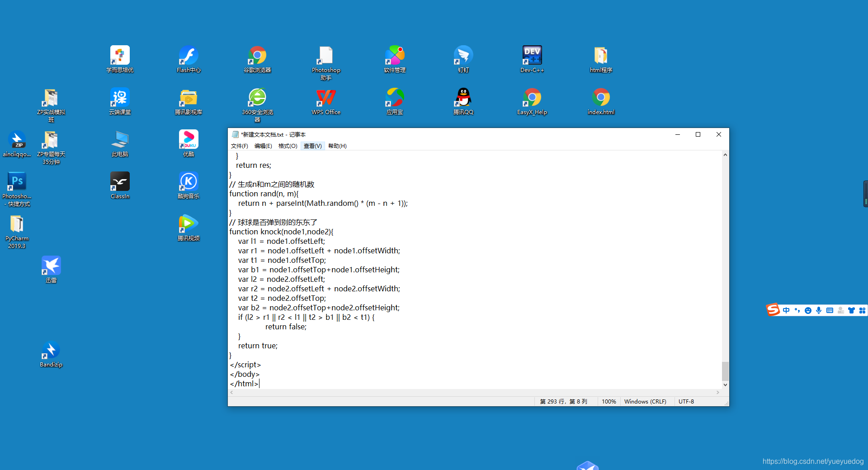Click the horizontal scrollbar left arrow in Notepad
The image size is (868, 470).
(x=232, y=393)
